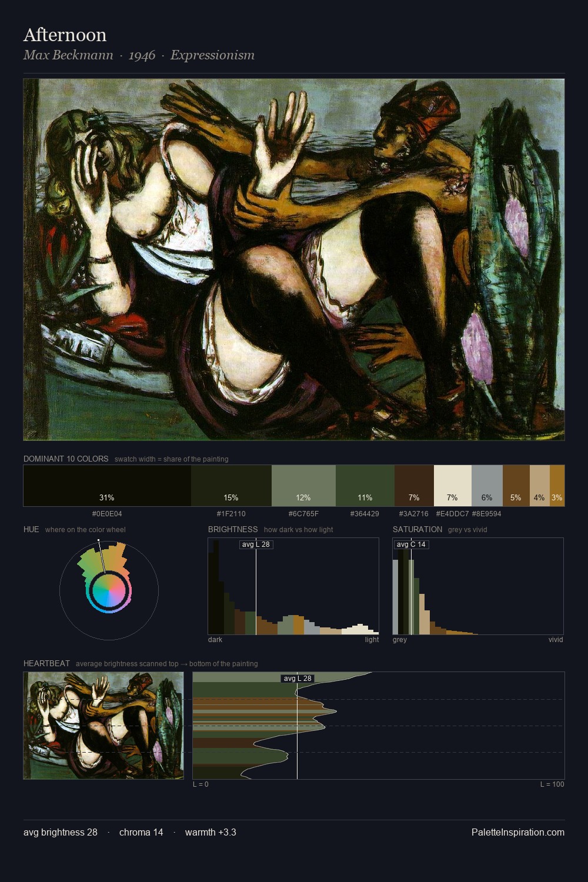The image size is (588, 882).
Task: Click the 'light' brightness axis label
Action: click(372, 640)
